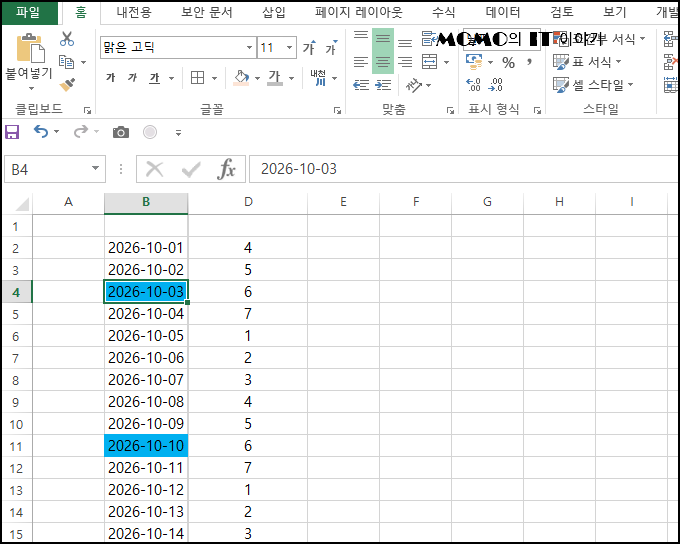Open 클립보드 pane launcher
Viewport: 680px width, 544px height.
click(x=87, y=111)
